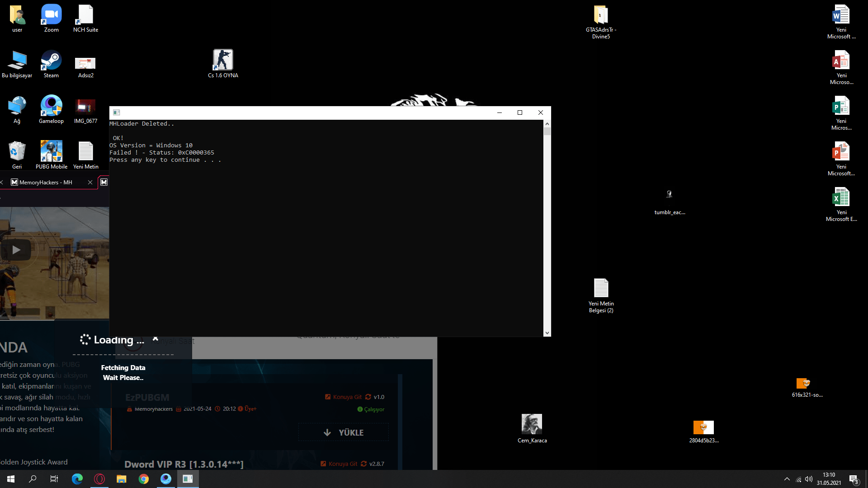
Task: Launch the Steam desktop shortcut
Action: (51, 64)
